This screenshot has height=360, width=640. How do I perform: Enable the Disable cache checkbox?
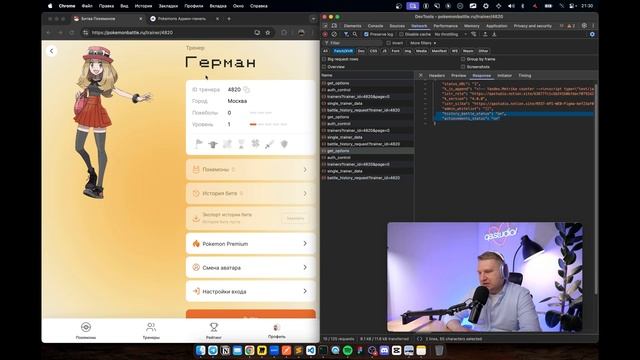(401, 34)
